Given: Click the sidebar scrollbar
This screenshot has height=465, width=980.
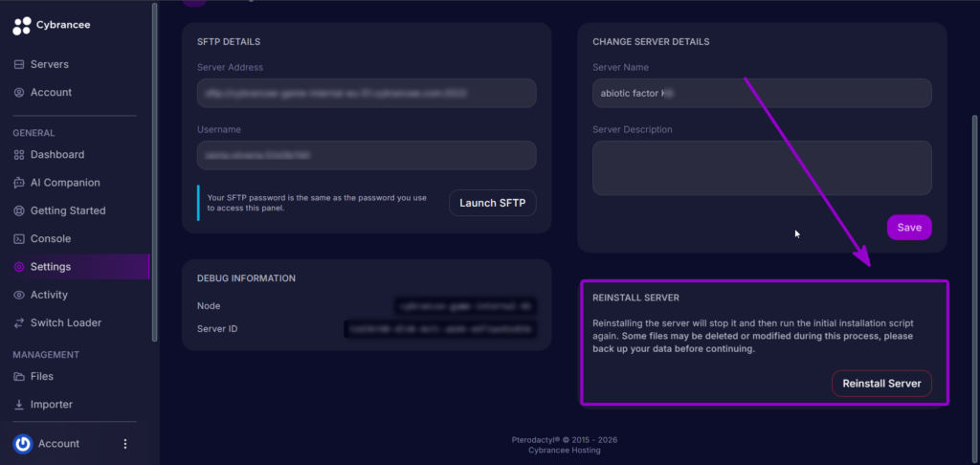Looking at the screenshot, I should tap(154, 172).
